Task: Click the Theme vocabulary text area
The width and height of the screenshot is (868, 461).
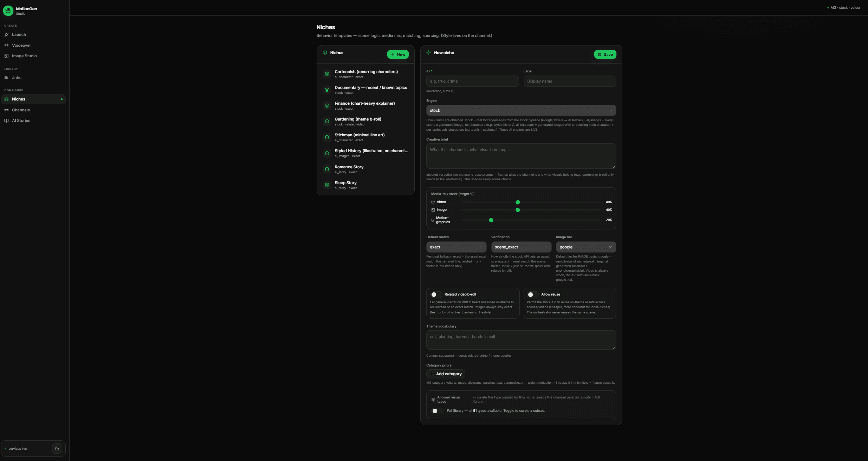Action: pos(521,340)
